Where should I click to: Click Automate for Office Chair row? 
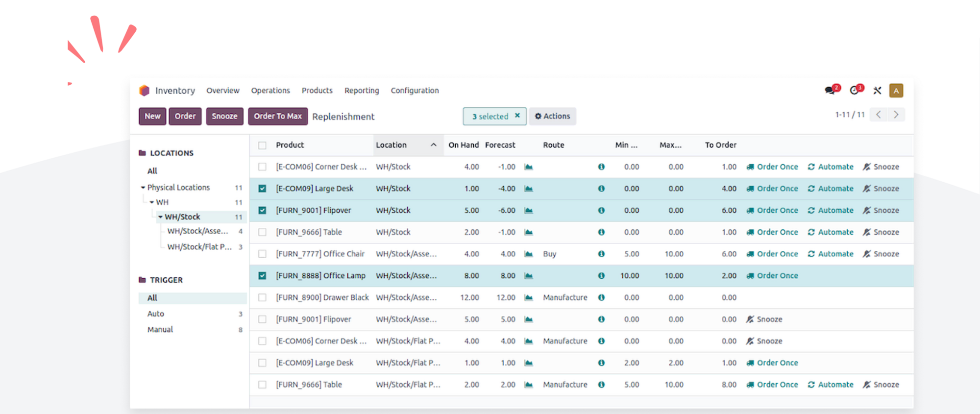831,254
